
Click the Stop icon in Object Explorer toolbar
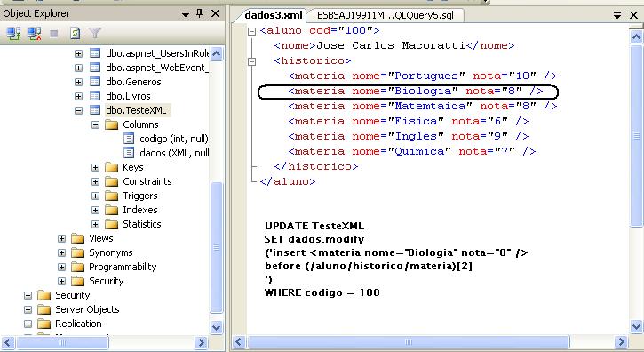coord(54,33)
